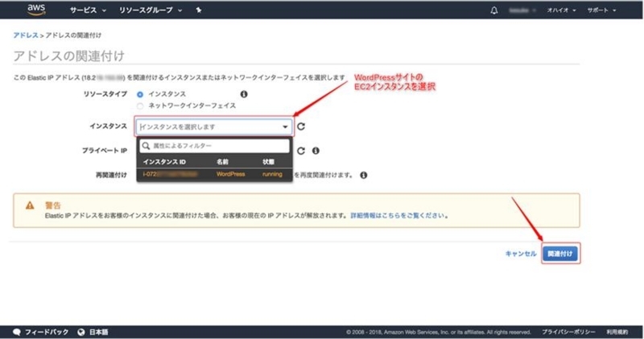Click the 名前 column header
Viewport: 644px width, 339px height.
pos(222,162)
